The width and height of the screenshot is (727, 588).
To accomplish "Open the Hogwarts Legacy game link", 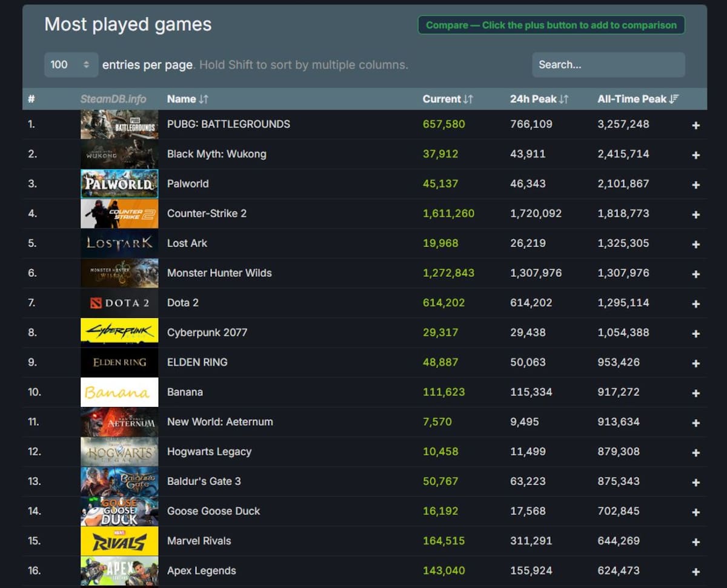I will click(x=209, y=451).
